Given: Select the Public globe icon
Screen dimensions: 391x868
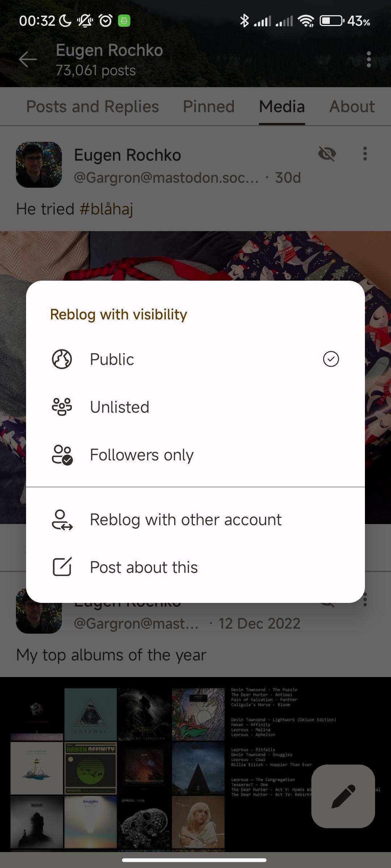Looking at the screenshot, I should pos(62,359).
